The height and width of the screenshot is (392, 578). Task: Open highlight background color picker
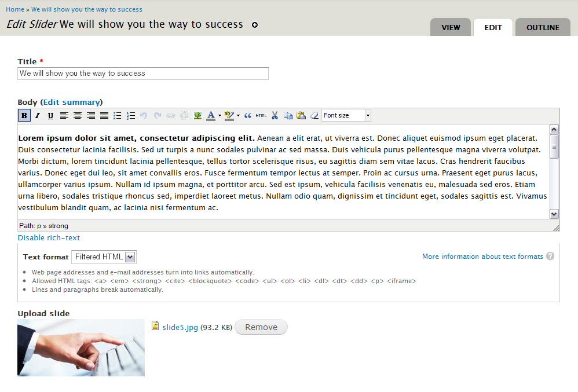click(229, 116)
